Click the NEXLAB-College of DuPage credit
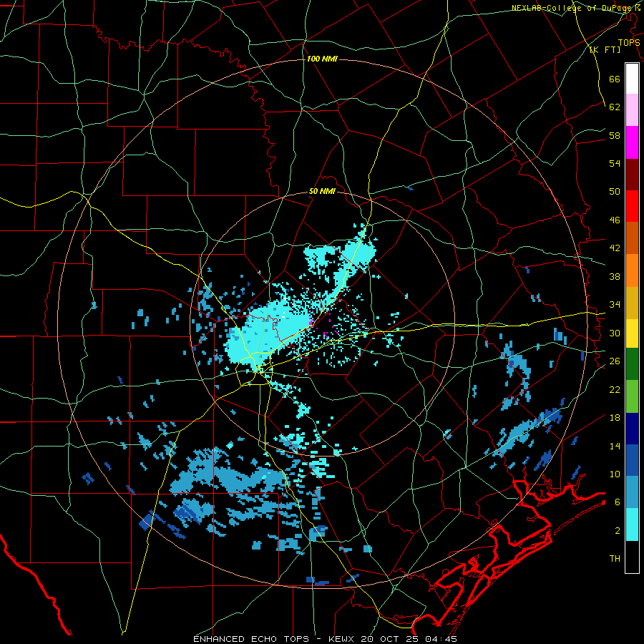Viewport: 644px width, 644px height. [573, 8]
